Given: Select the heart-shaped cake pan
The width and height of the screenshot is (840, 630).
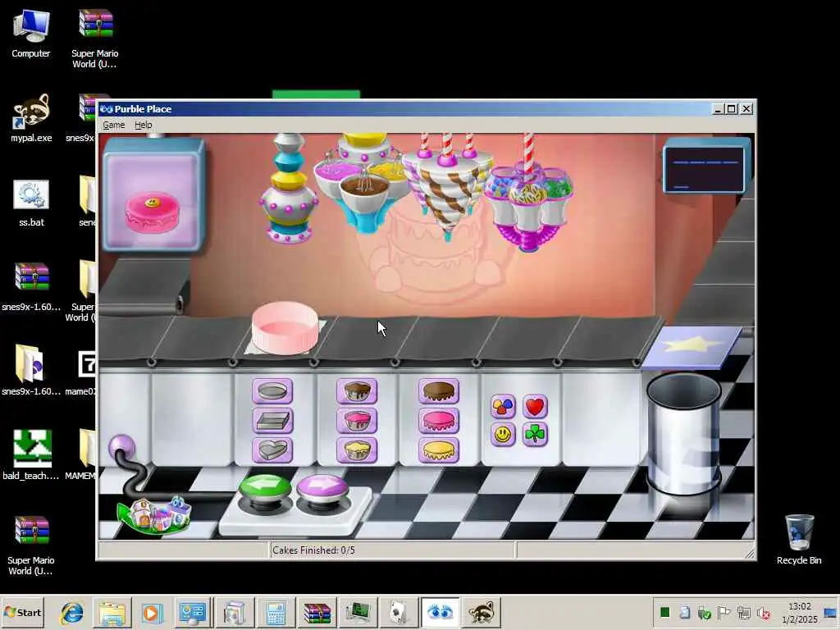Looking at the screenshot, I should (272, 450).
